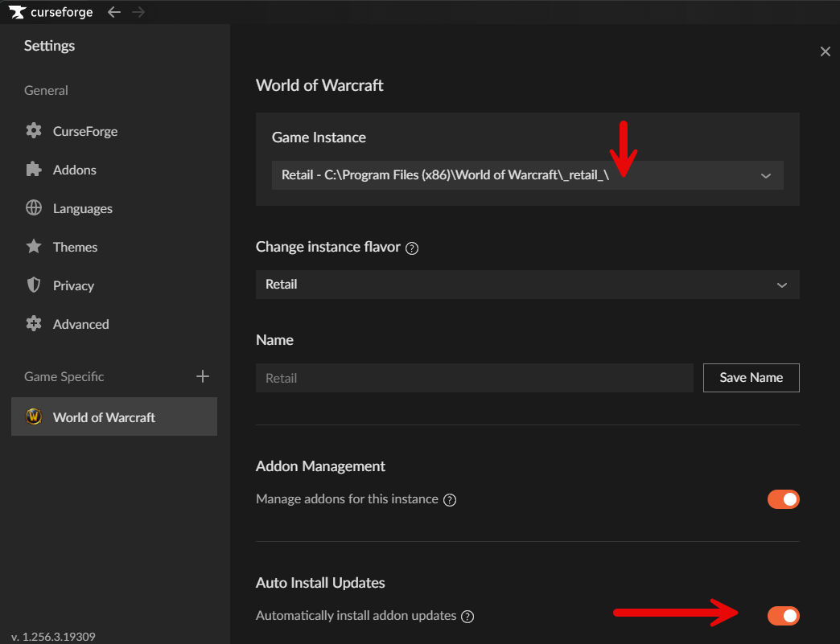Click help icon beside Manage addons text
Viewport: 840px width, 644px height.
(x=450, y=500)
